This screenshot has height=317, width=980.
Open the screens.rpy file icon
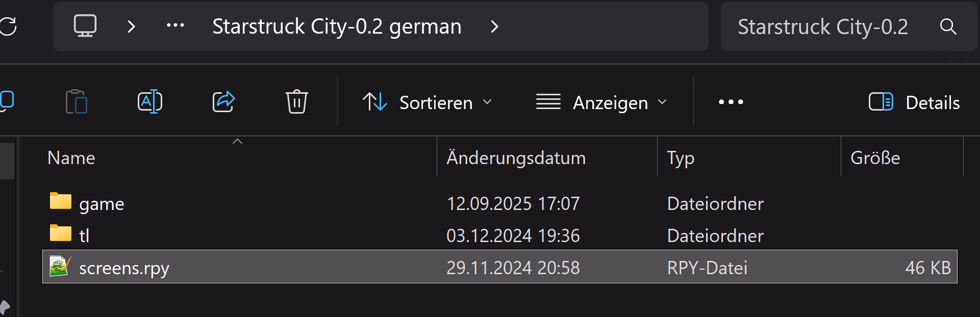point(60,267)
